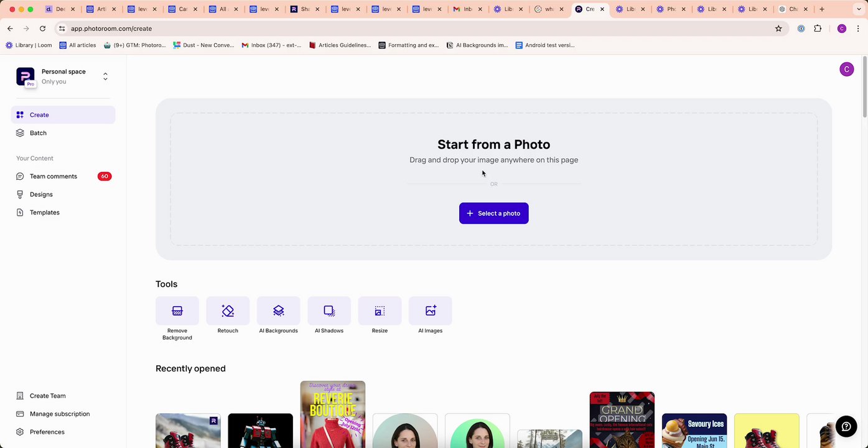
Task: Open the Inbox (347) bookmark
Action: coord(271,45)
